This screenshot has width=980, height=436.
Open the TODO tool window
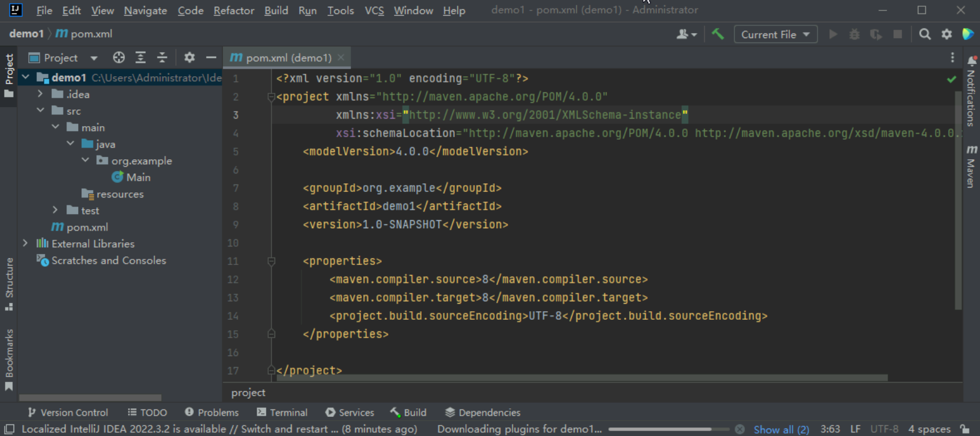tap(147, 413)
